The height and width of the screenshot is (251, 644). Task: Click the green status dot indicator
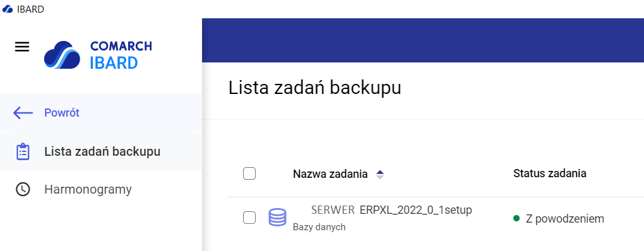(516, 218)
